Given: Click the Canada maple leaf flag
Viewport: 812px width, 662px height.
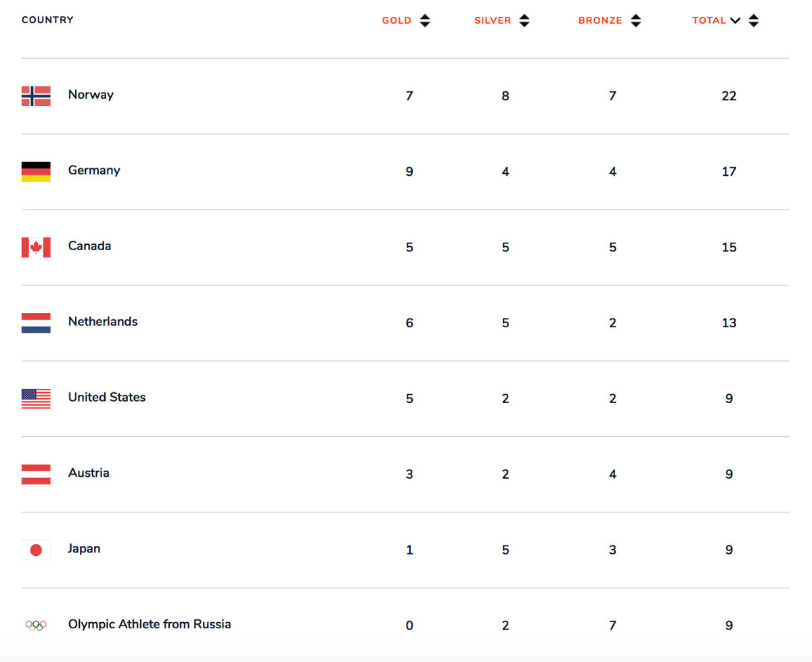Looking at the screenshot, I should (36, 247).
